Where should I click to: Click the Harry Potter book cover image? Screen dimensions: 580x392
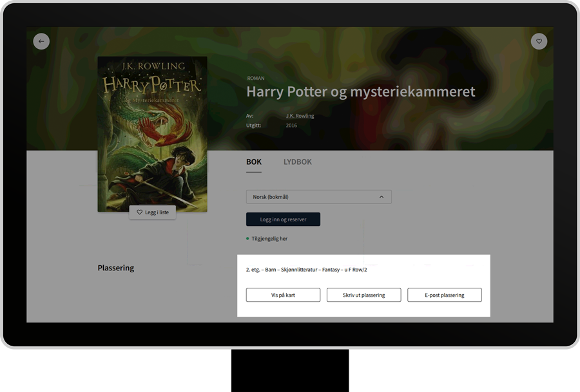pos(152,134)
